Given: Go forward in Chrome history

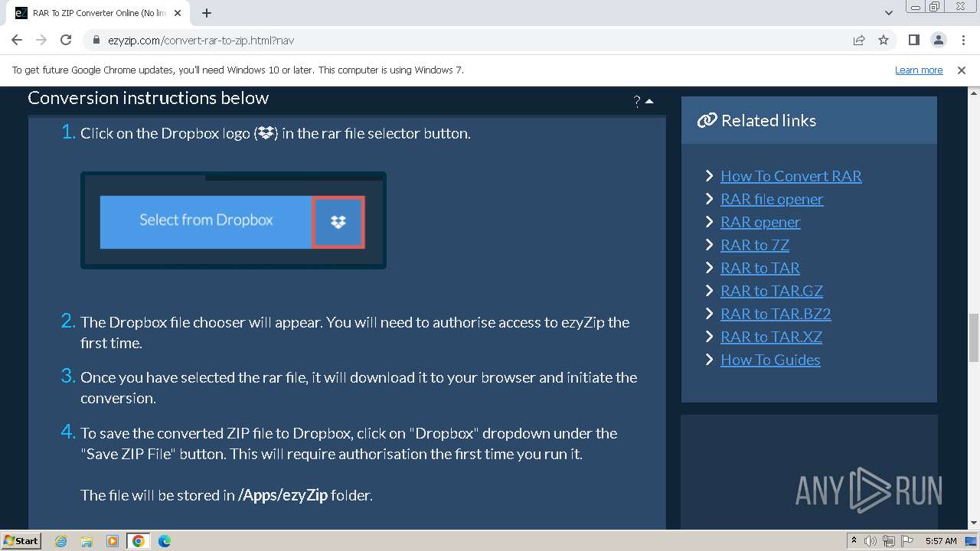Looking at the screenshot, I should 41,40.
